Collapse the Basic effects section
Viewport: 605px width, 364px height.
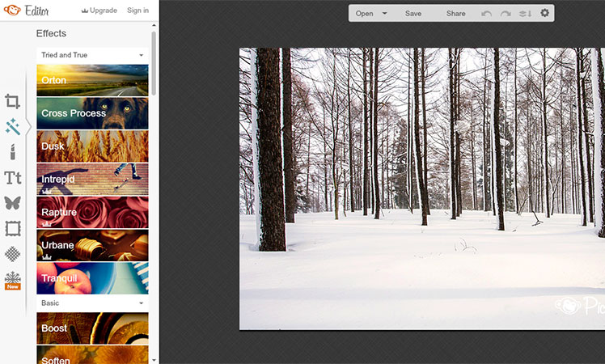click(x=142, y=303)
